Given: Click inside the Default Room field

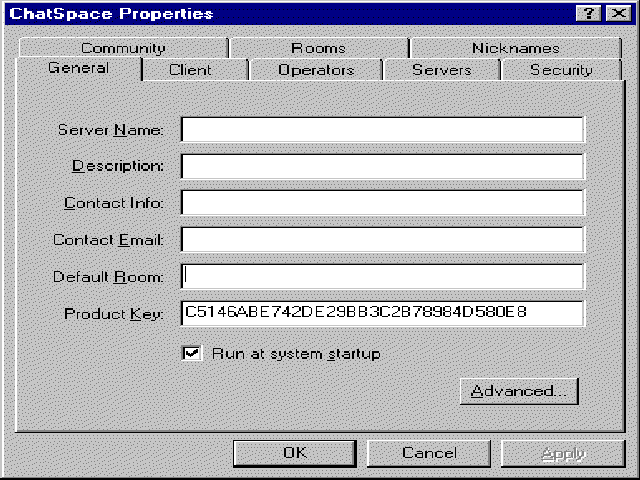Looking at the screenshot, I should click(x=382, y=276).
